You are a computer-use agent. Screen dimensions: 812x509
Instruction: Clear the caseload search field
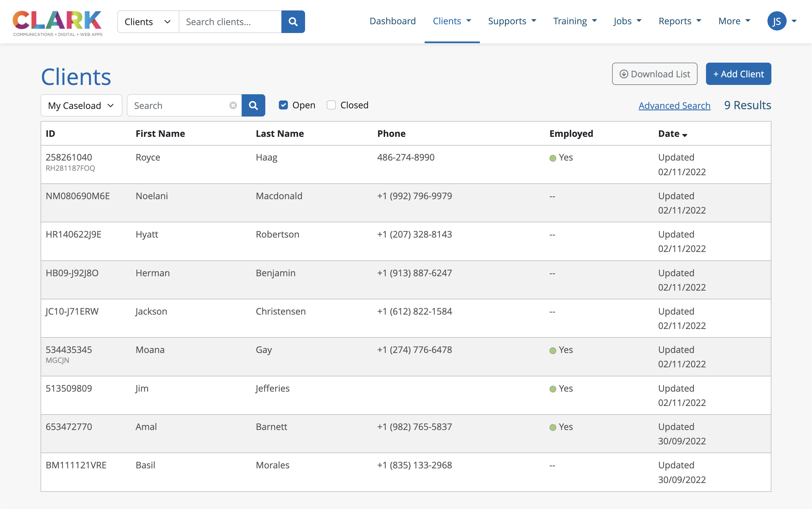point(233,105)
